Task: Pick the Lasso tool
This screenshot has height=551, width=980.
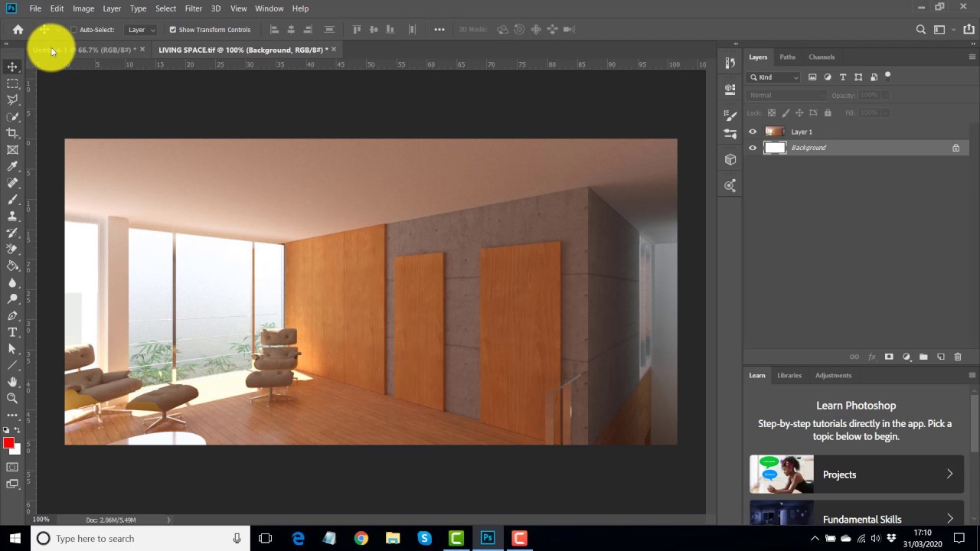Action: [x=12, y=99]
